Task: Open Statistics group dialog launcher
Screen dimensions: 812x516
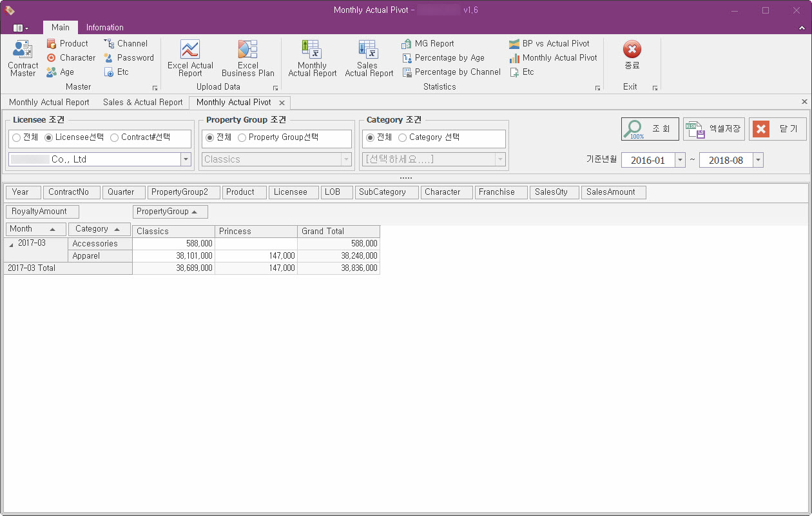Action: (x=597, y=88)
